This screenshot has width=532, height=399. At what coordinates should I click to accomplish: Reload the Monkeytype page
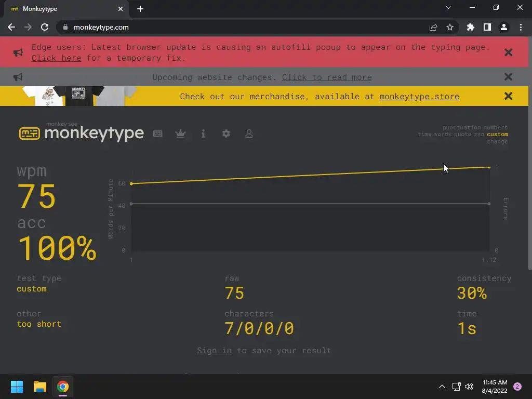45,27
